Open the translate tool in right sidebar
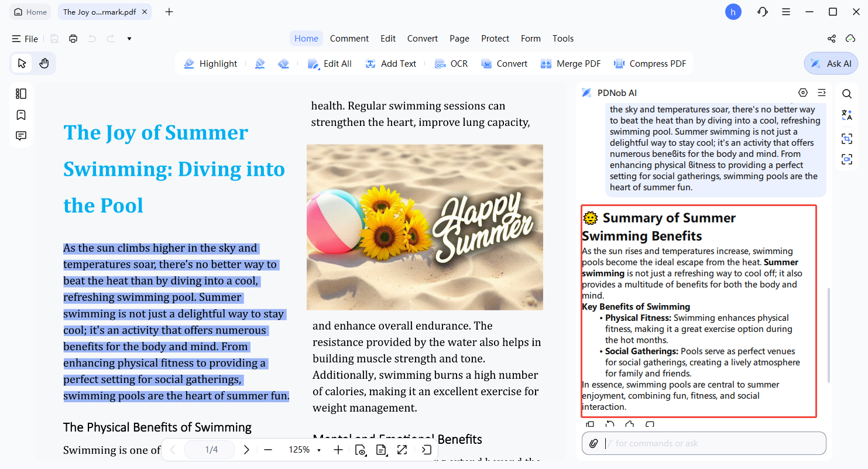 click(846, 115)
